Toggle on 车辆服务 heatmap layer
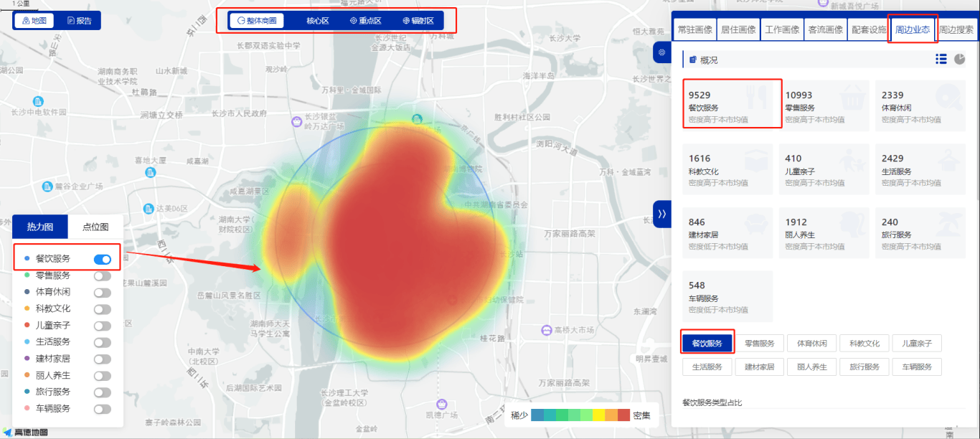Screen dimensions: 980x439 (x=102, y=409)
